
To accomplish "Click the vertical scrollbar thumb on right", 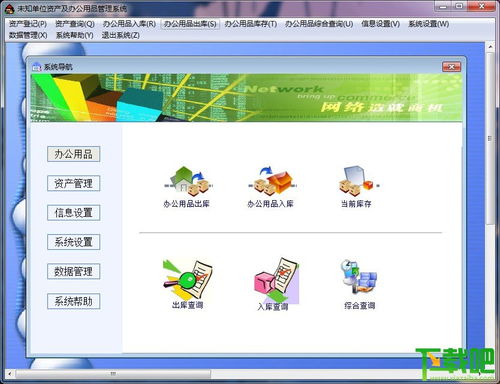I will [490, 138].
